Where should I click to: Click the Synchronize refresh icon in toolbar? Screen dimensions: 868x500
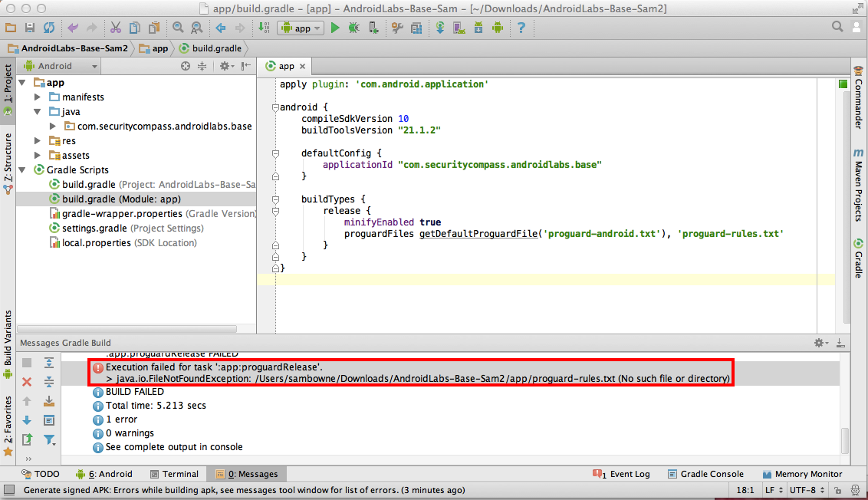click(x=49, y=28)
